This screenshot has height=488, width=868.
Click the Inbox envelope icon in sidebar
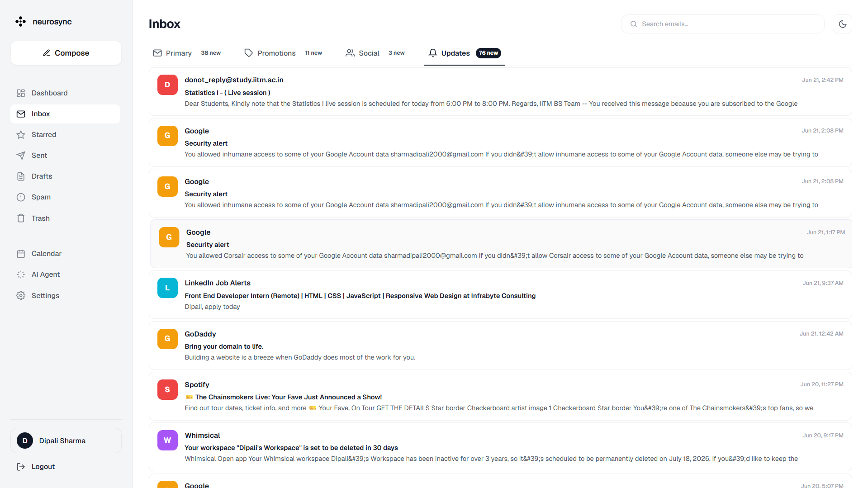(21, 114)
